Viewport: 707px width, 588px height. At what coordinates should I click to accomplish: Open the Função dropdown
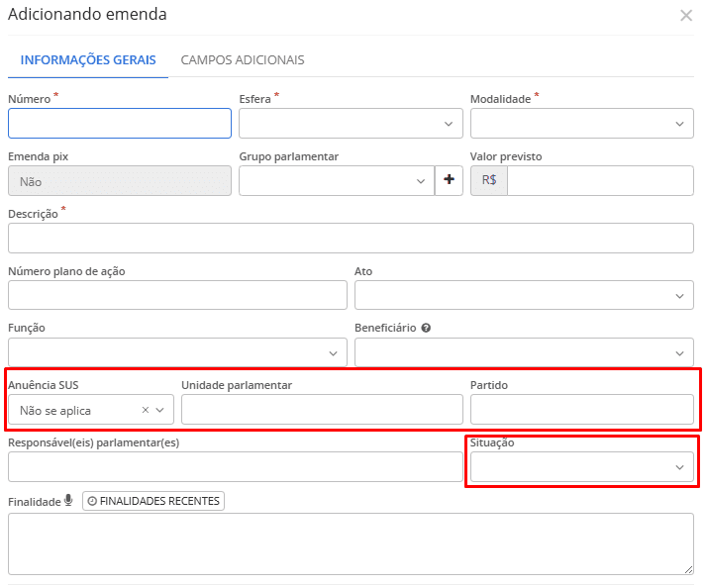click(177, 353)
